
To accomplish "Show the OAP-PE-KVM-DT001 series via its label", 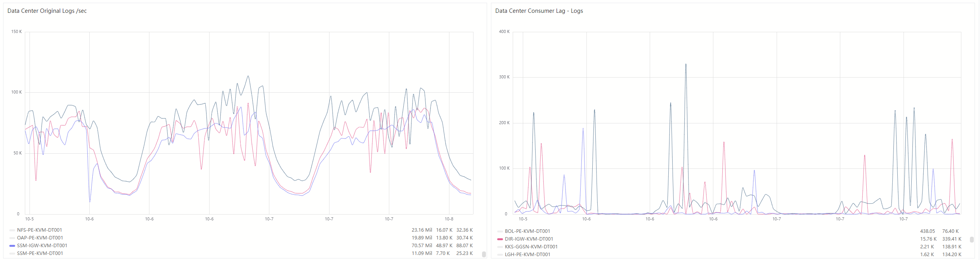I will 40,238.
